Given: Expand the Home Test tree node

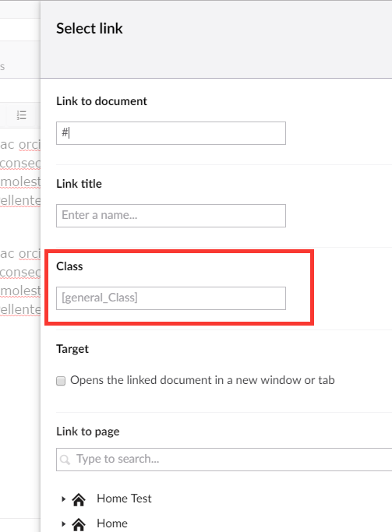Looking at the screenshot, I should pos(63,499).
